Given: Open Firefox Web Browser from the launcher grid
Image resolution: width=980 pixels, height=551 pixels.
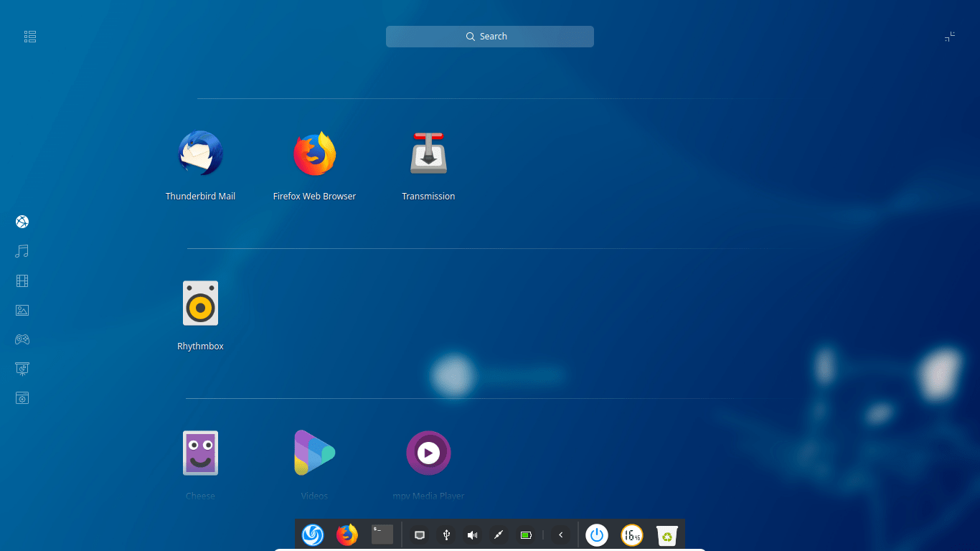Looking at the screenshot, I should pos(314,153).
